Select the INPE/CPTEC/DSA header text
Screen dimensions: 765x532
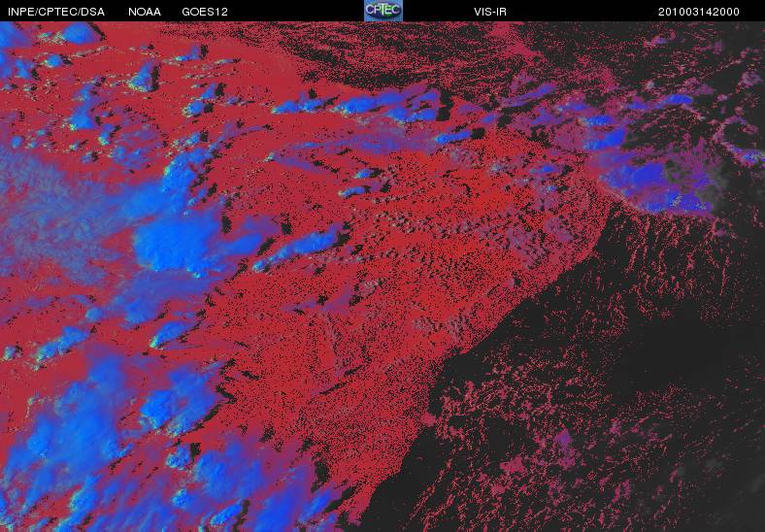coord(56,12)
